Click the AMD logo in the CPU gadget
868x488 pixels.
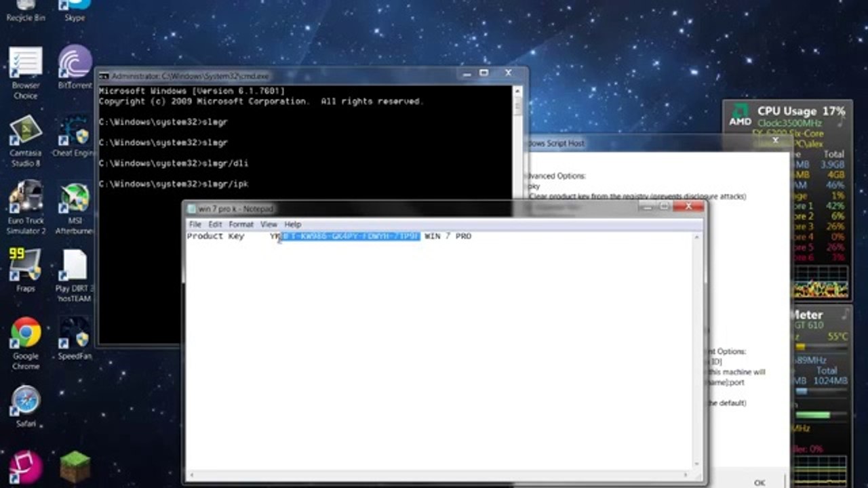pos(740,114)
